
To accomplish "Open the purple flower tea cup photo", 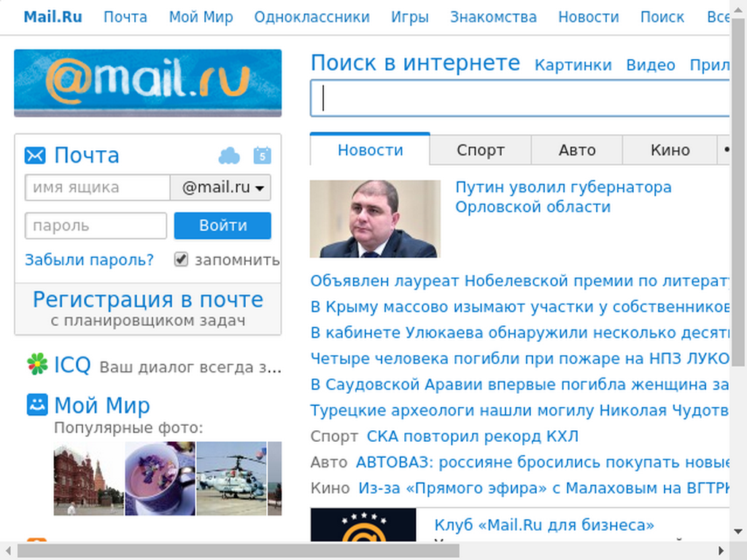I will tap(160, 478).
